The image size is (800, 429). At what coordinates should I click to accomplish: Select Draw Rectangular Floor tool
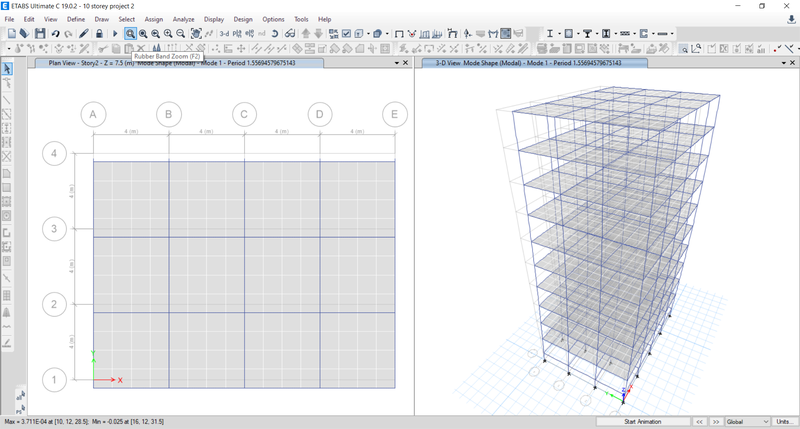7,188
